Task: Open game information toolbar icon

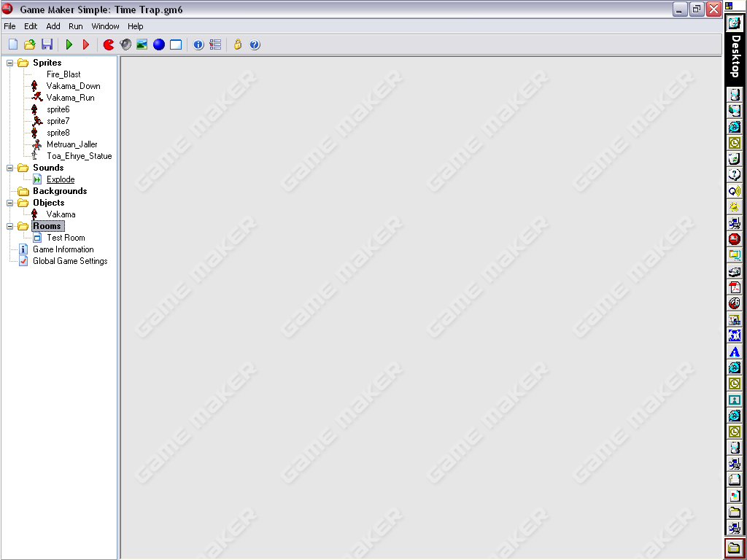Action: click(x=198, y=44)
